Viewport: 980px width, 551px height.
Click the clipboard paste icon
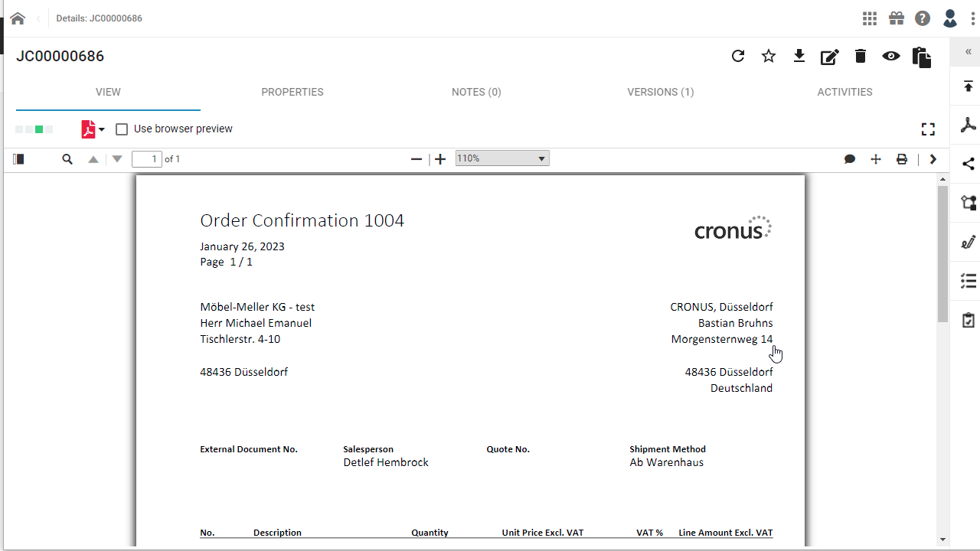coord(922,57)
